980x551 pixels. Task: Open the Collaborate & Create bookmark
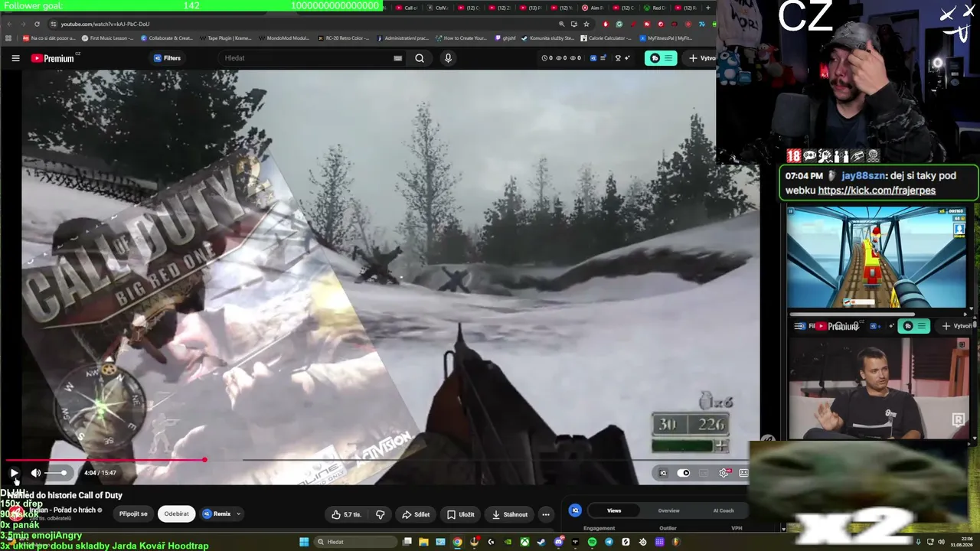click(x=167, y=38)
